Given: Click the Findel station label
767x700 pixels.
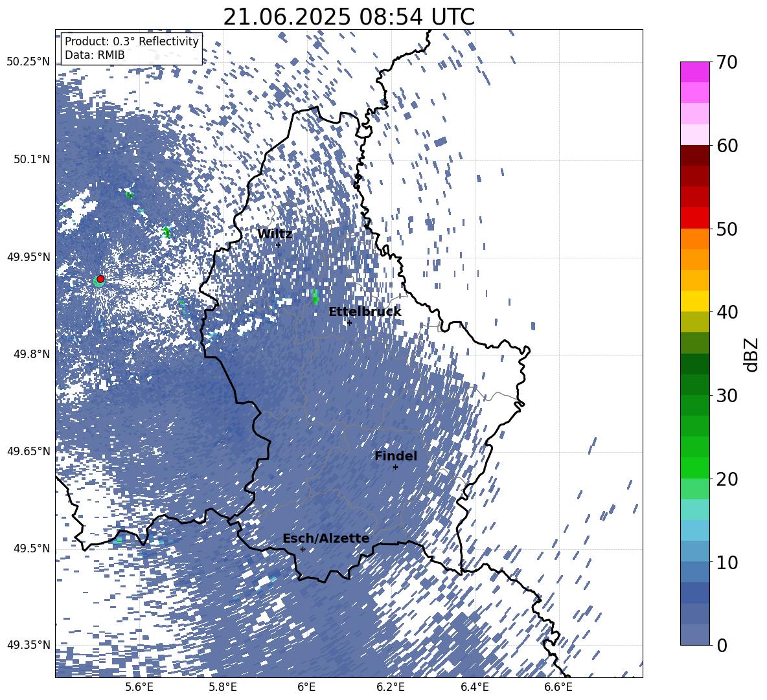Looking at the screenshot, I should click(x=396, y=456).
